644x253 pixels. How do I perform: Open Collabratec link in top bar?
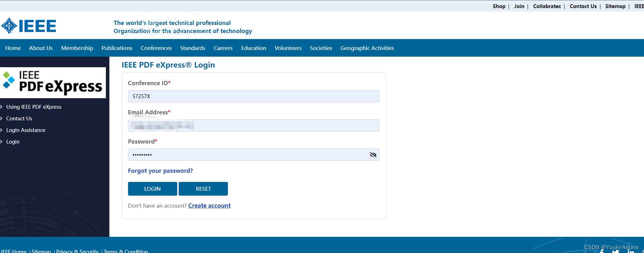tap(547, 6)
